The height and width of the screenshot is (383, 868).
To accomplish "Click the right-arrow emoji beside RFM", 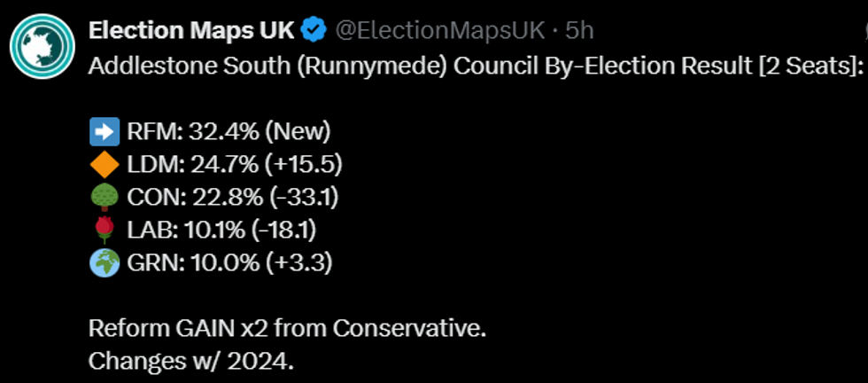I will 105,133.
